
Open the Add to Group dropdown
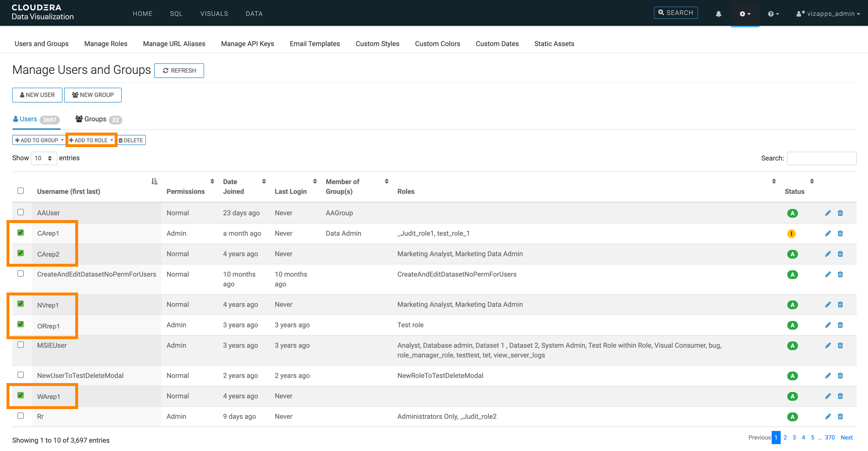tap(39, 140)
